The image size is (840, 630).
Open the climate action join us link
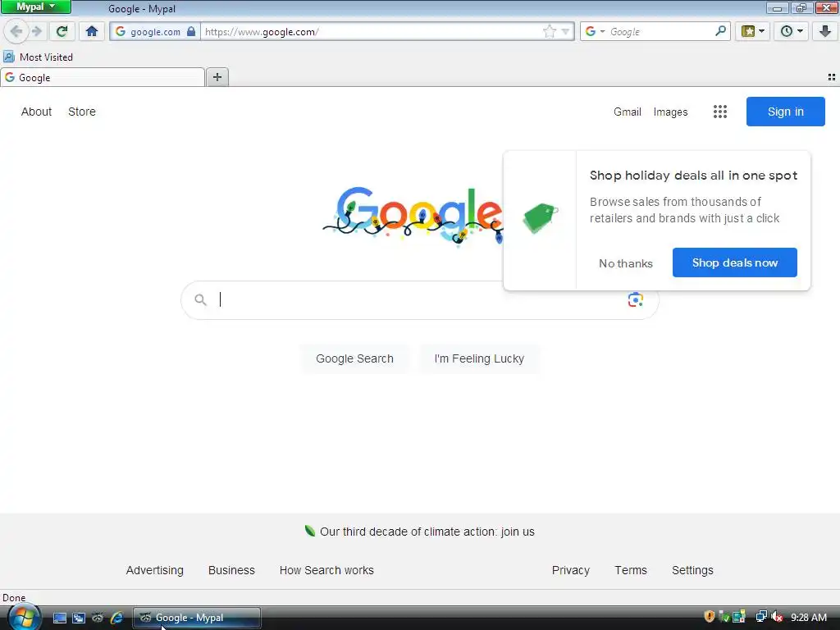[x=427, y=532]
